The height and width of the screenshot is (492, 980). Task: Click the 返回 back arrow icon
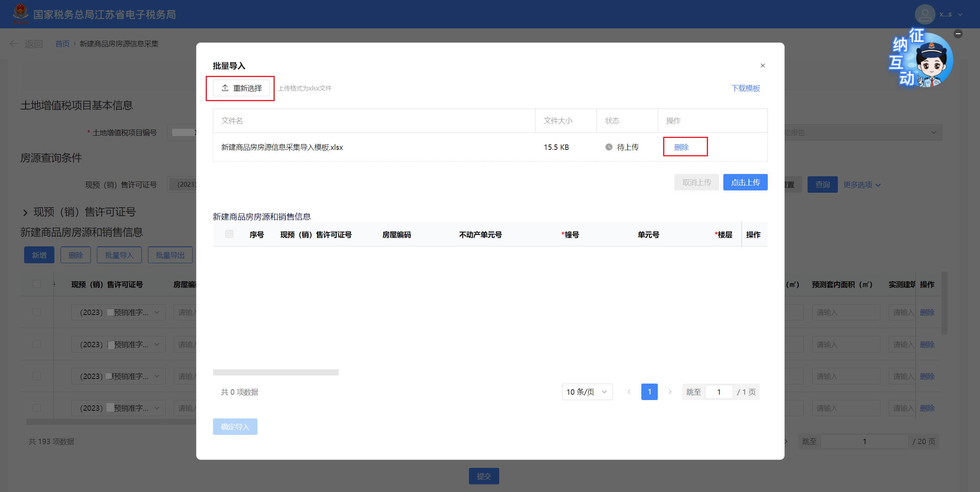(x=14, y=44)
